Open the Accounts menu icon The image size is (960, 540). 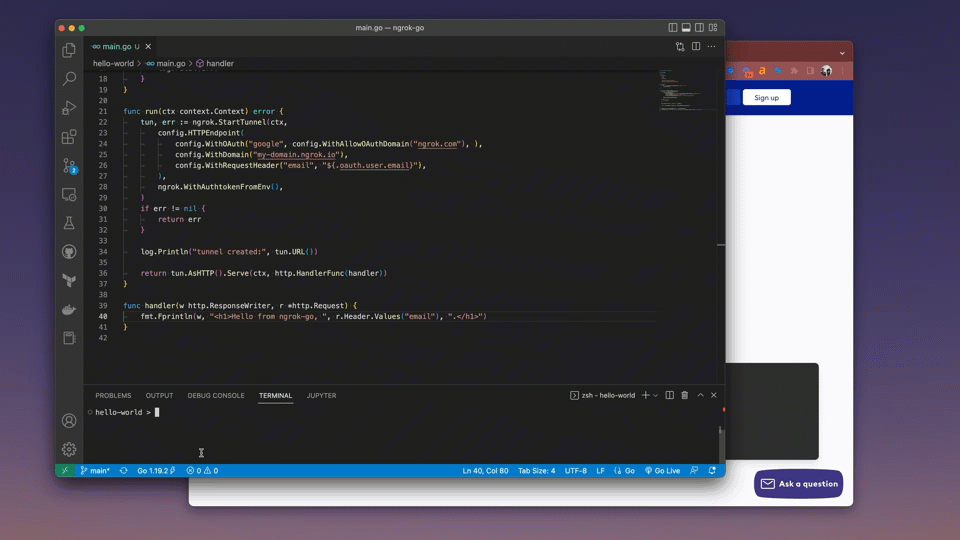point(69,421)
